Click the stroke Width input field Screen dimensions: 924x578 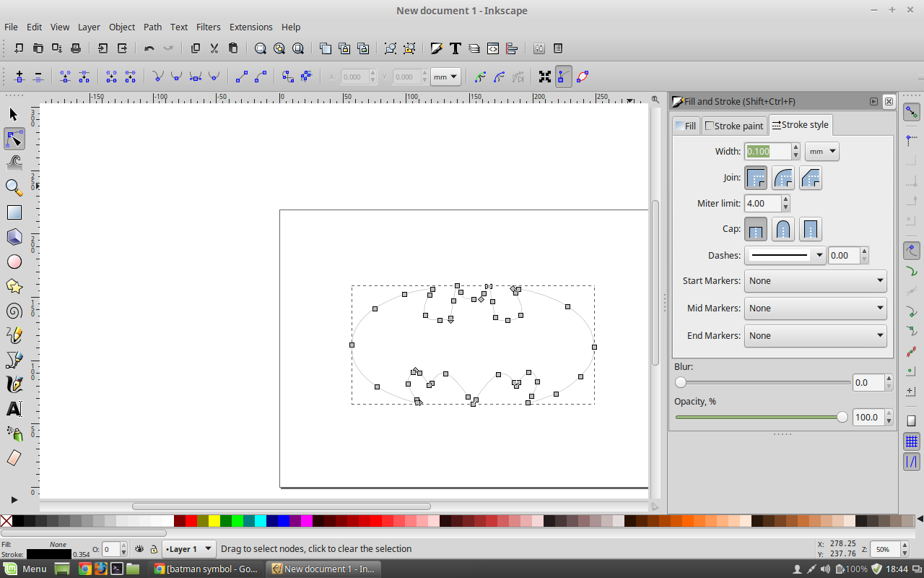tap(768, 152)
